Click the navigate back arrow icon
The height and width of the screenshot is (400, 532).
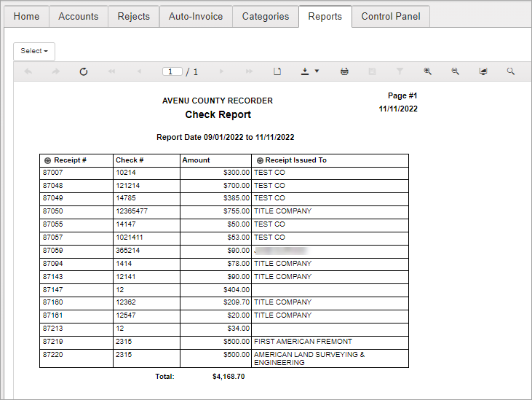[28, 71]
